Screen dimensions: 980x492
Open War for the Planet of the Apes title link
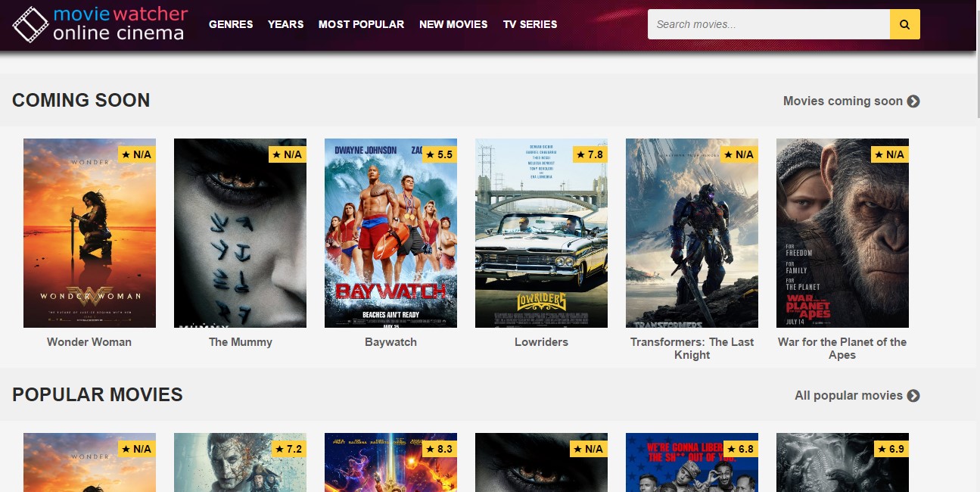pos(842,348)
